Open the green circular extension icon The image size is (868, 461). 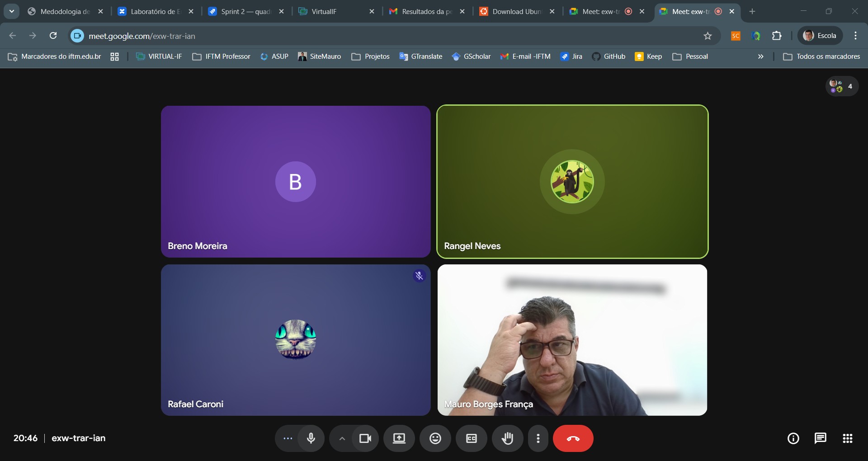click(x=756, y=36)
